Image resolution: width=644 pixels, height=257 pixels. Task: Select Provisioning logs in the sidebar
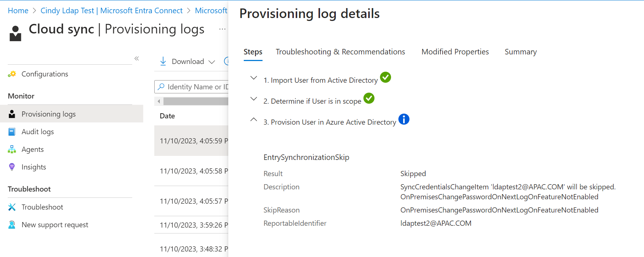pyautogui.click(x=71, y=114)
